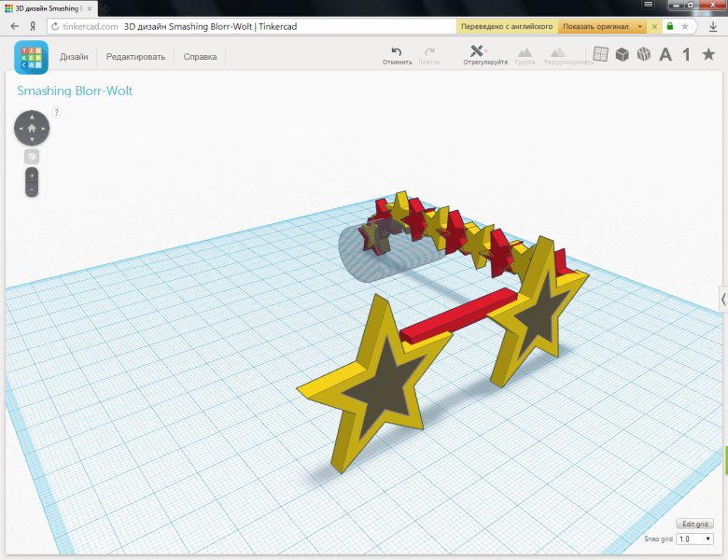Select the solid cube shapes icon
Screen dimensions: 728x560
tap(623, 54)
